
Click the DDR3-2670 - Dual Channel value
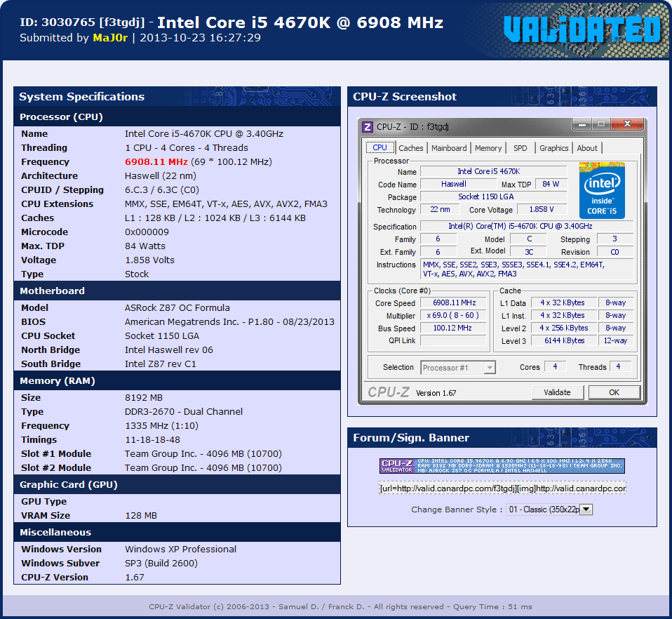pos(183,411)
